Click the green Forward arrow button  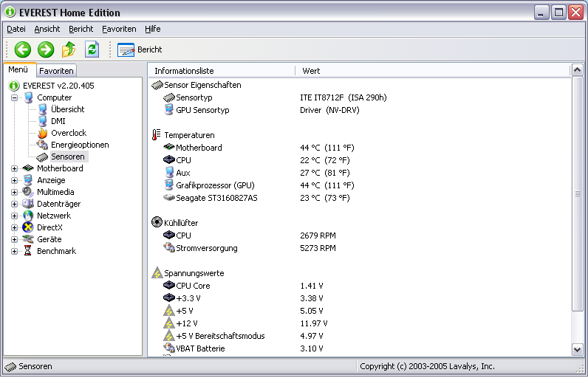tap(46, 49)
